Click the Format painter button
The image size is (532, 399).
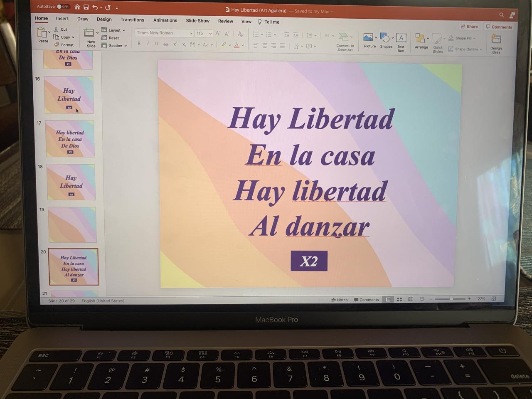pyautogui.click(x=64, y=45)
